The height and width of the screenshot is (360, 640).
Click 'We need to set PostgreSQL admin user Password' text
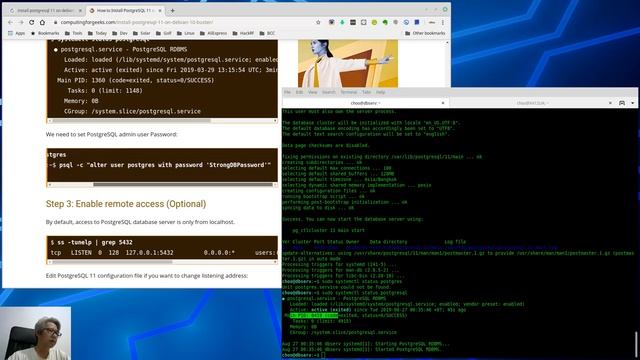coord(111,134)
